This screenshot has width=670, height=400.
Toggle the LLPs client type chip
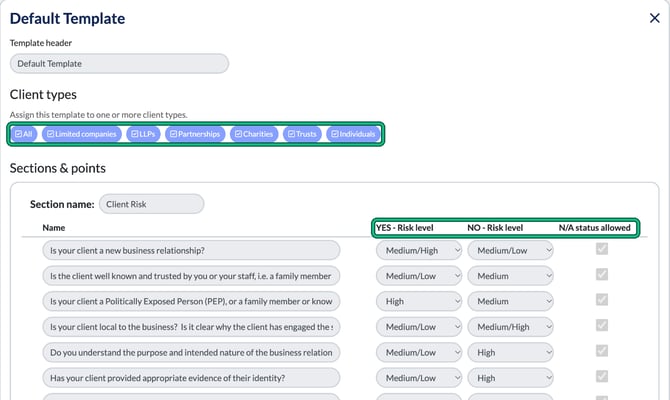click(x=143, y=134)
